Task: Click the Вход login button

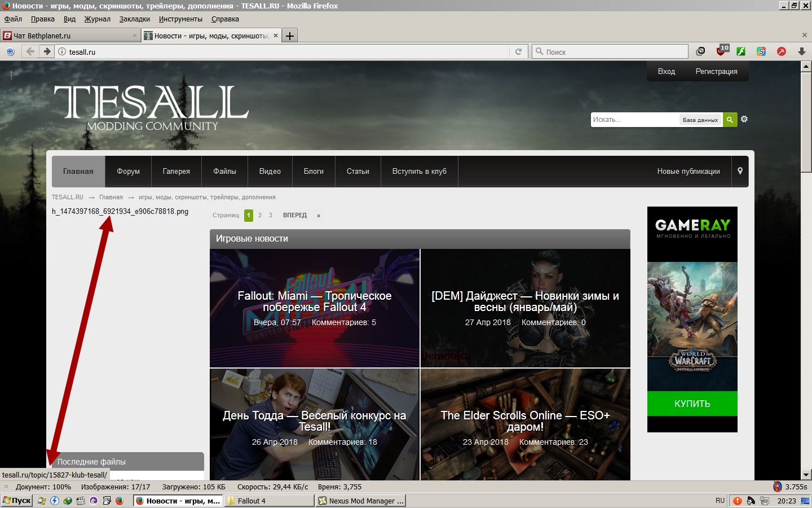Action: tap(666, 71)
